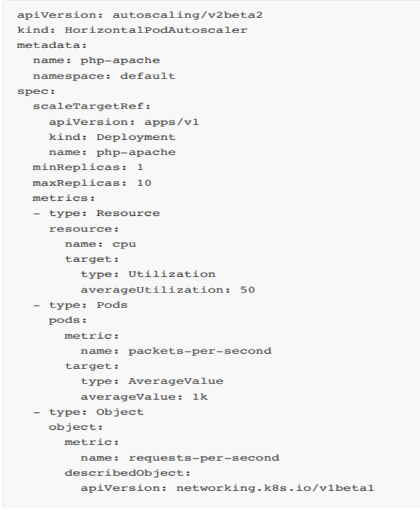Image resolution: width=420 pixels, height=510 pixels.
Task: Click the name cpu line
Action: click(x=100, y=244)
